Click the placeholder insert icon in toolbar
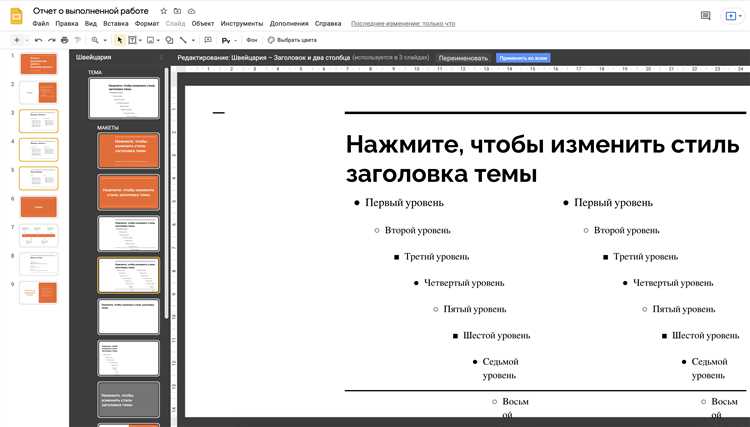Viewport: 750px width, 427px height. (226, 41)
